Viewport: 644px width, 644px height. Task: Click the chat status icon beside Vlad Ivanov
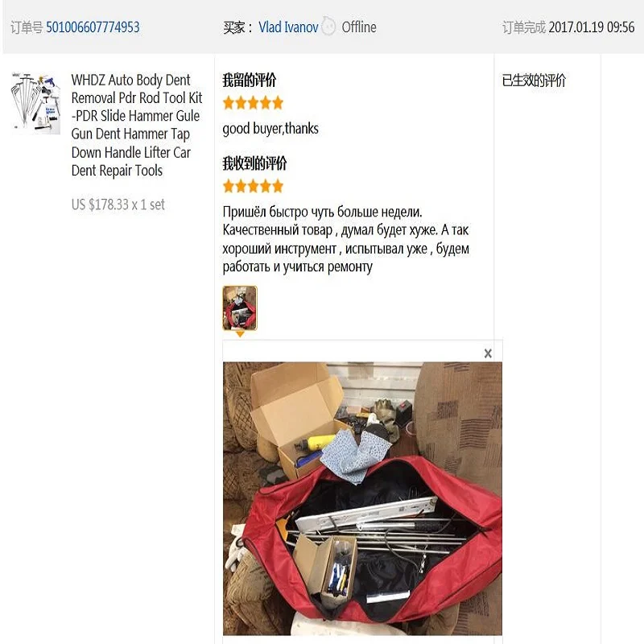tap(328, 26)
